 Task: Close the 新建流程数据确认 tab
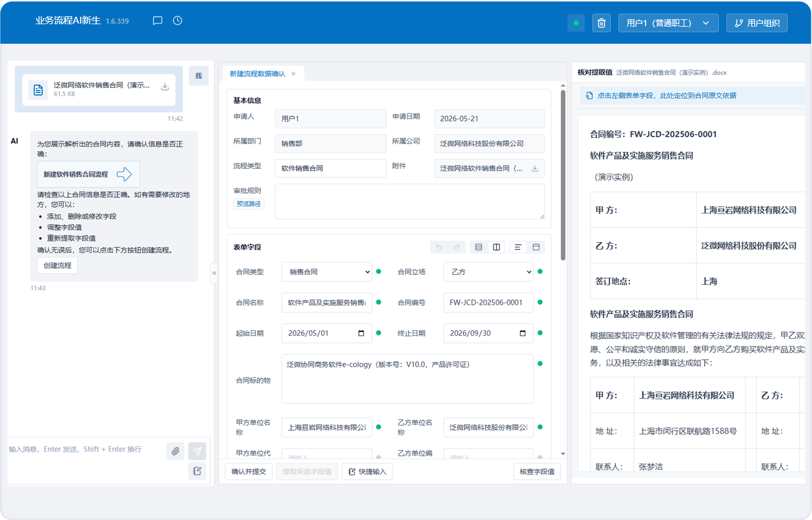click(x=293, y=74)
